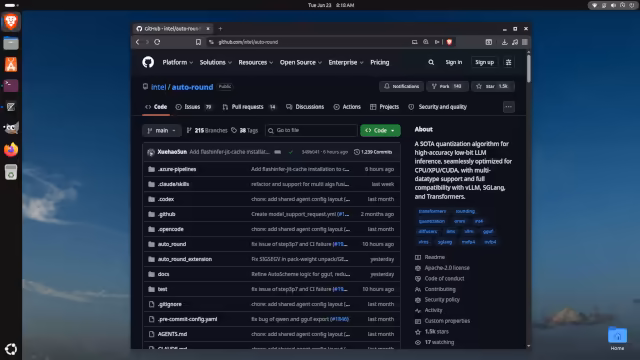
Task: Click the intel organization link
Action: point(158,87)
